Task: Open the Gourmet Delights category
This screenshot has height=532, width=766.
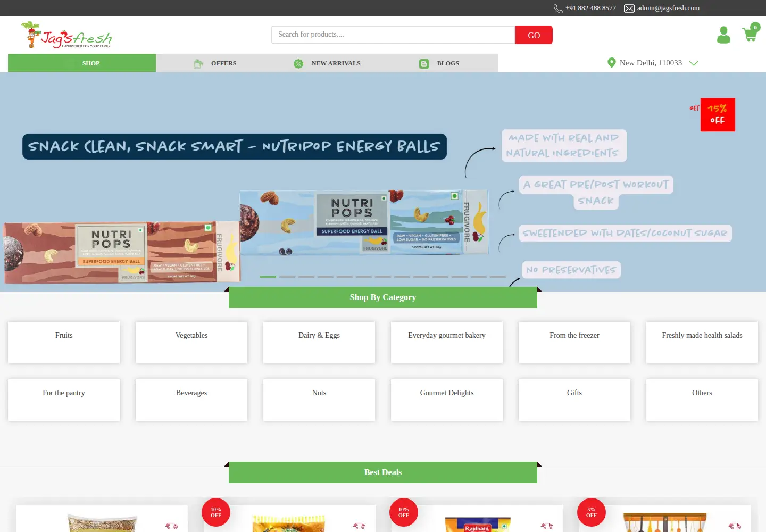Action: point(447,400)
